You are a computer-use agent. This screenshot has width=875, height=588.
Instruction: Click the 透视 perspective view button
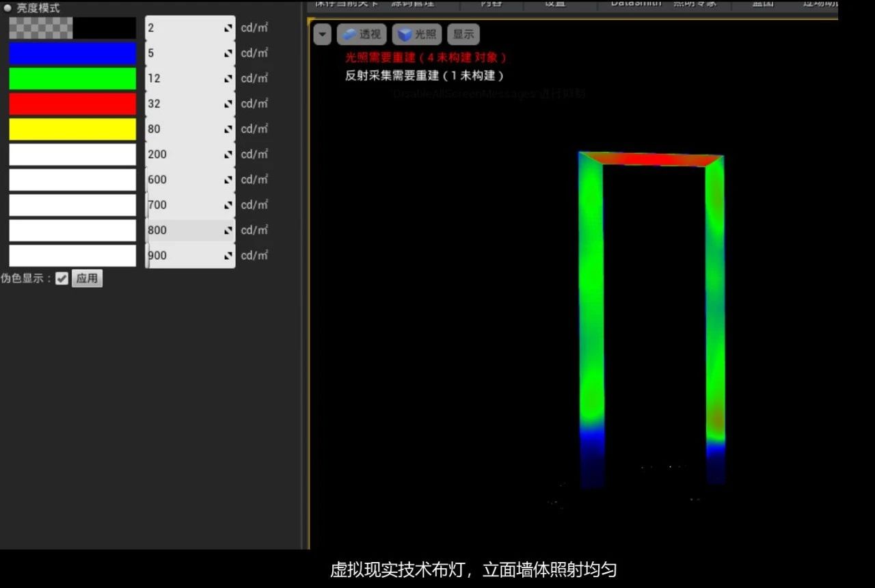[x=362, y=34]
